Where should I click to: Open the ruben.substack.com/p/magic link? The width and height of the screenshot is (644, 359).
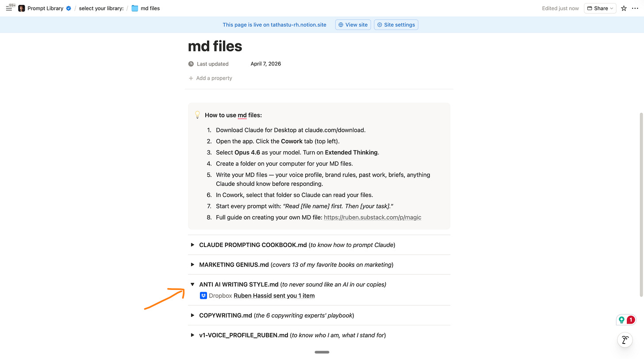372,217
